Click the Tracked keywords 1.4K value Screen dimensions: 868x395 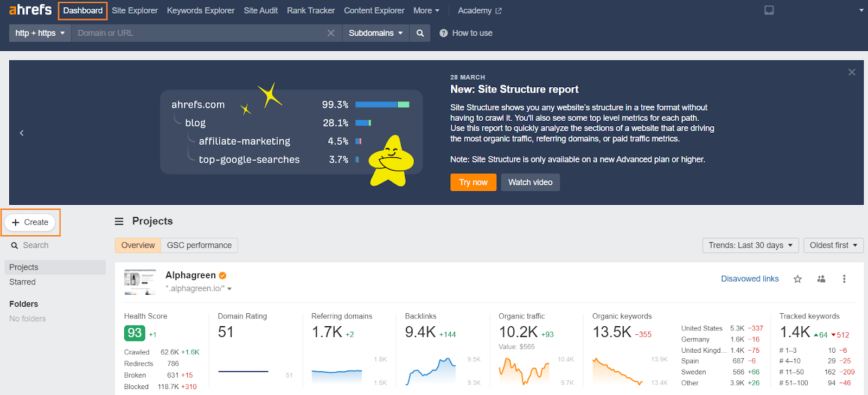pos(795,332)
